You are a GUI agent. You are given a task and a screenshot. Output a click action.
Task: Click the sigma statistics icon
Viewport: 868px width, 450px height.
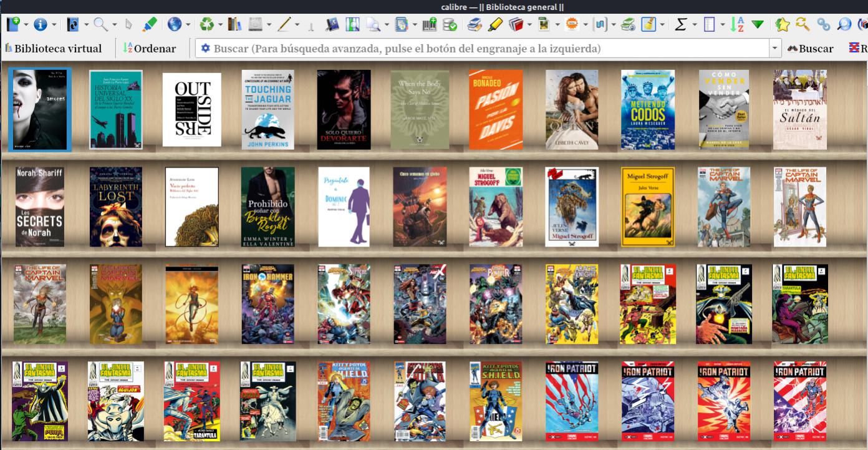tap(681, 24)
